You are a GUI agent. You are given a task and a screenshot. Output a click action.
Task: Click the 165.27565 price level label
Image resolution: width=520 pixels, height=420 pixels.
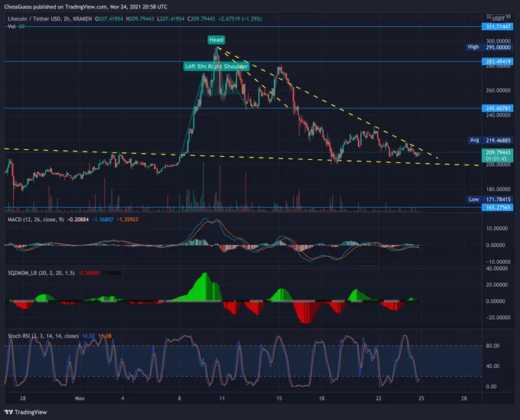(498, 207)
